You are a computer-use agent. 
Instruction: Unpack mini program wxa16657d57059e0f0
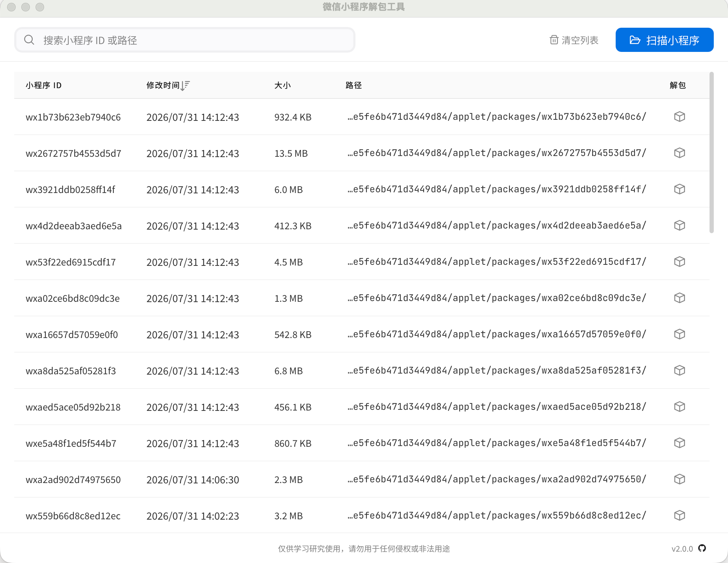pos(679,334)
